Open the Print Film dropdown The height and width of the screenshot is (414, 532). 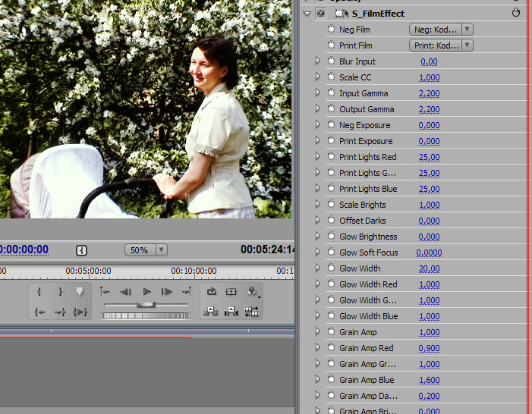(x=441, y=45)
